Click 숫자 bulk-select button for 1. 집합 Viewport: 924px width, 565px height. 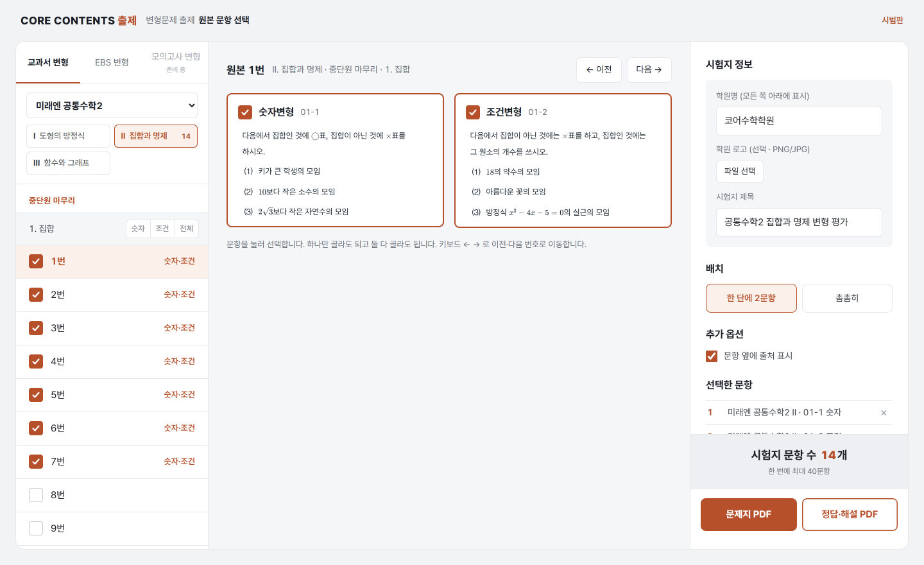pos(138,229)
